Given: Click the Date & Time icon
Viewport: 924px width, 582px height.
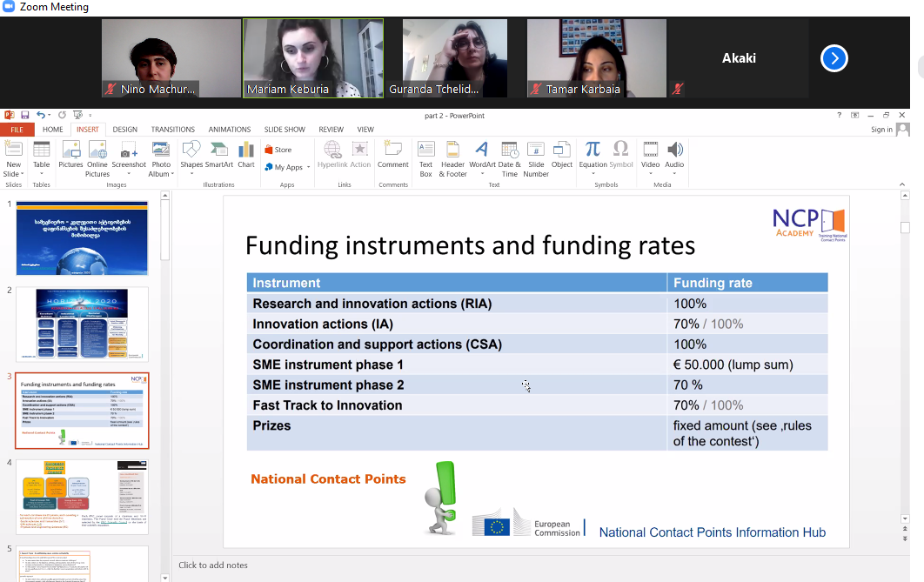Looking at the screenshot, I should tap(509, 151).
